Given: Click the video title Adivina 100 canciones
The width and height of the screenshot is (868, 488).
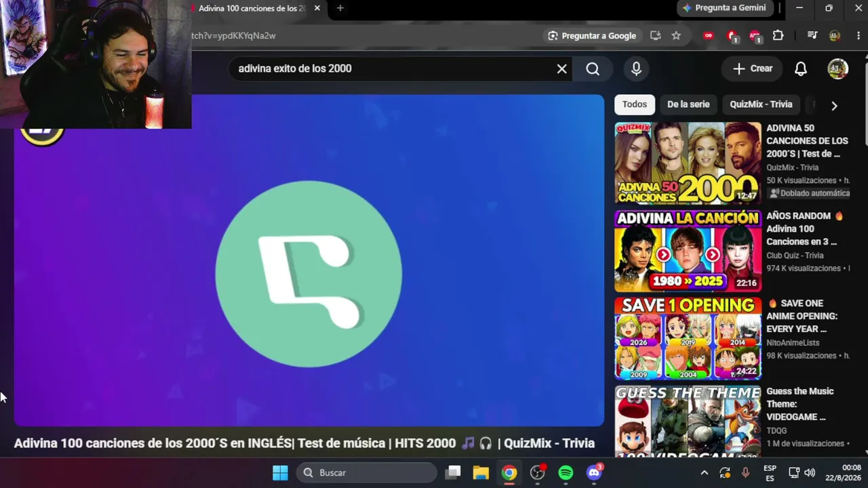Looking at the screenshot, I should [304, 443].
